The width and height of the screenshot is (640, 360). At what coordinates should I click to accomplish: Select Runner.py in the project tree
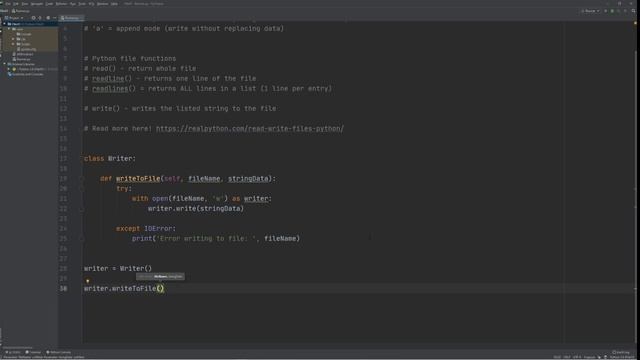(x=23, y=59)
